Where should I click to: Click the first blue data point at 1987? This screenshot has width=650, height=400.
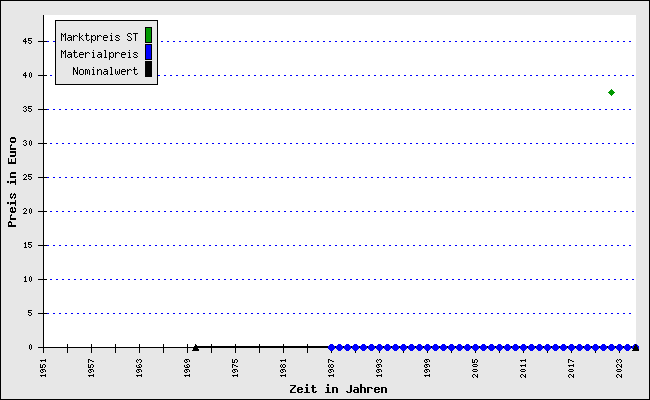pyautogui.click(x=331, y=347)
